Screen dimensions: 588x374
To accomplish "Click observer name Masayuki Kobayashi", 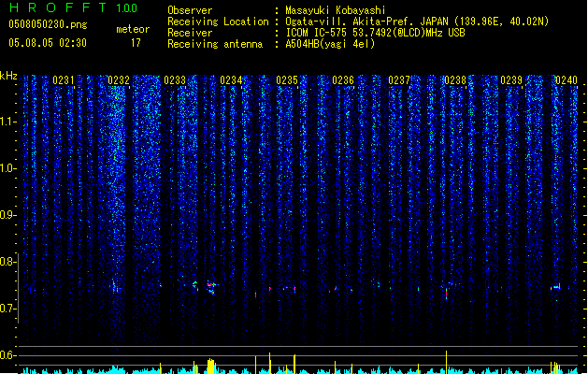I will [336, 10].
